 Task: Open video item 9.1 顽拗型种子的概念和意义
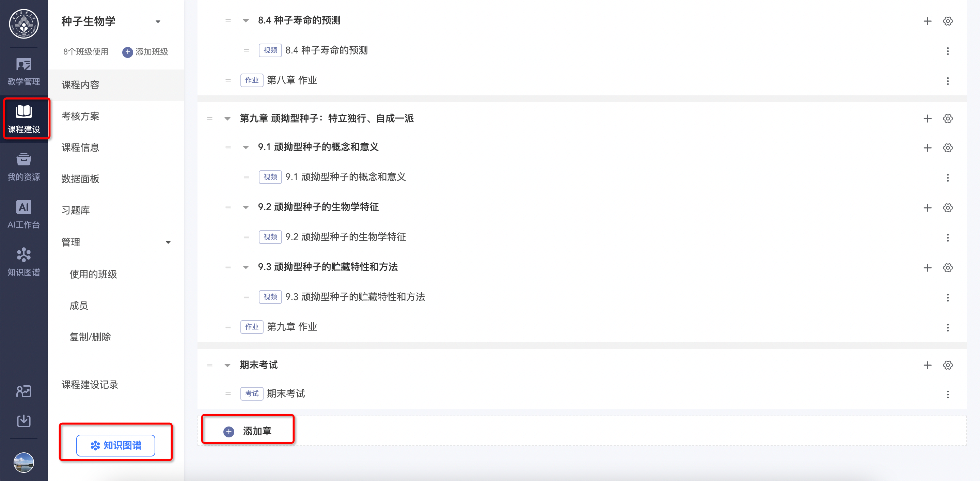pos(345,177)
